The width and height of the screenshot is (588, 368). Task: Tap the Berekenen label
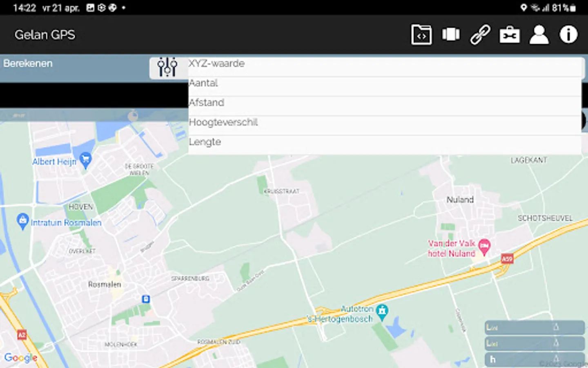click(x=28, y=63)
